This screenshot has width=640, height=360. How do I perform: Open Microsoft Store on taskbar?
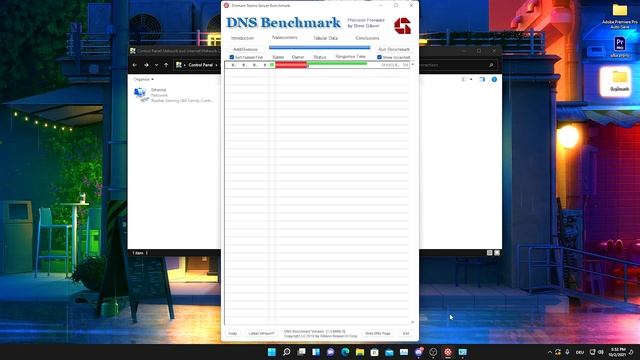tap(375, 352)
